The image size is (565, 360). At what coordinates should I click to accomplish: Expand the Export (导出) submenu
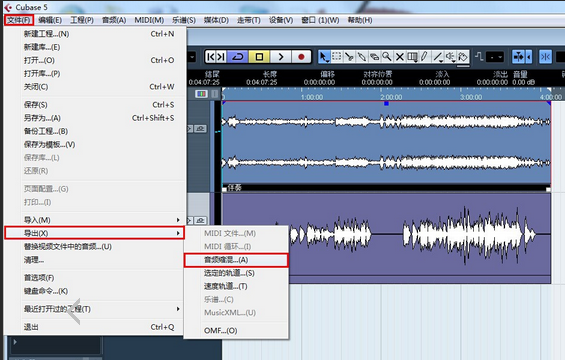(94, 233)
